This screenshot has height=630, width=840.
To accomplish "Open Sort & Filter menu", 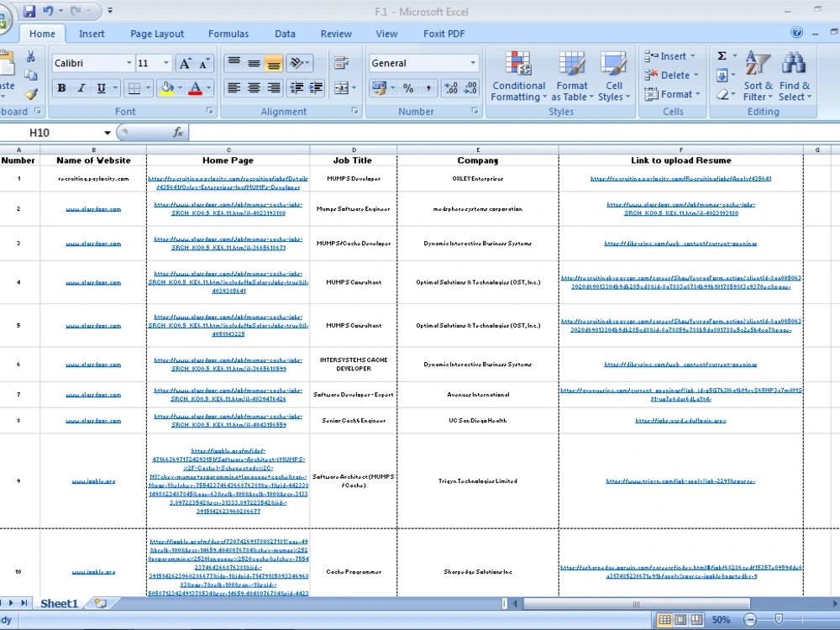I will click(758, 76).
